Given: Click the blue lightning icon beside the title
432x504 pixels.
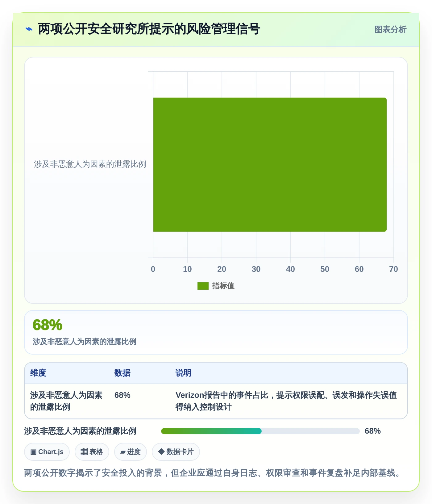Looking at the screenshot, I should (x=29, y=29).
